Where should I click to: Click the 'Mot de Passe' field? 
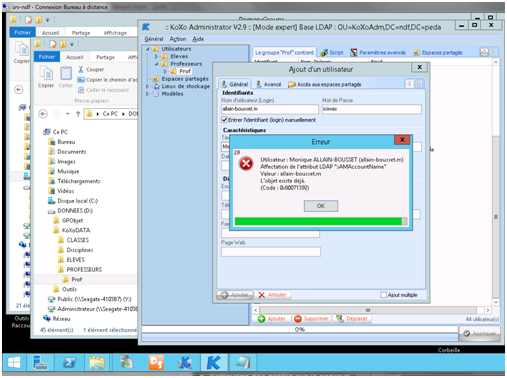tap(371, 109)
